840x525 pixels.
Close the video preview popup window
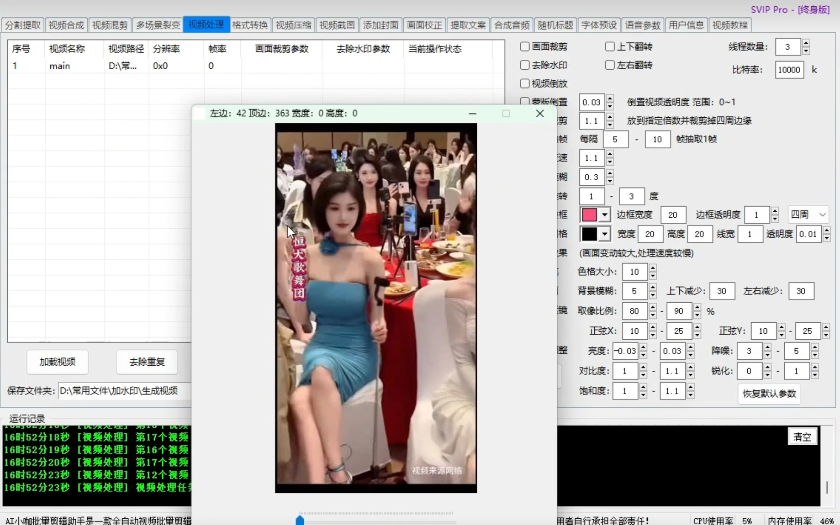pyautogui.click(x=540, y=113)
